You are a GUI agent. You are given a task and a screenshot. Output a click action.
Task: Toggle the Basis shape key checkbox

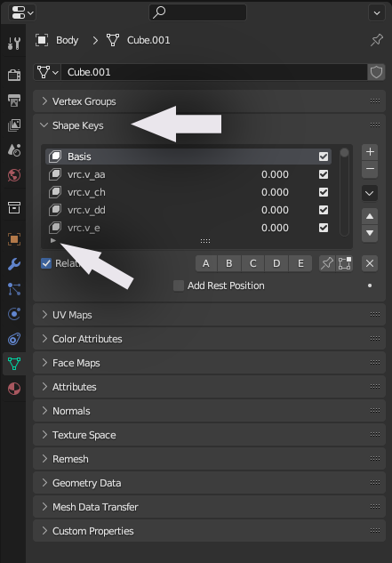pyautogui.click(x=324, y=157)
